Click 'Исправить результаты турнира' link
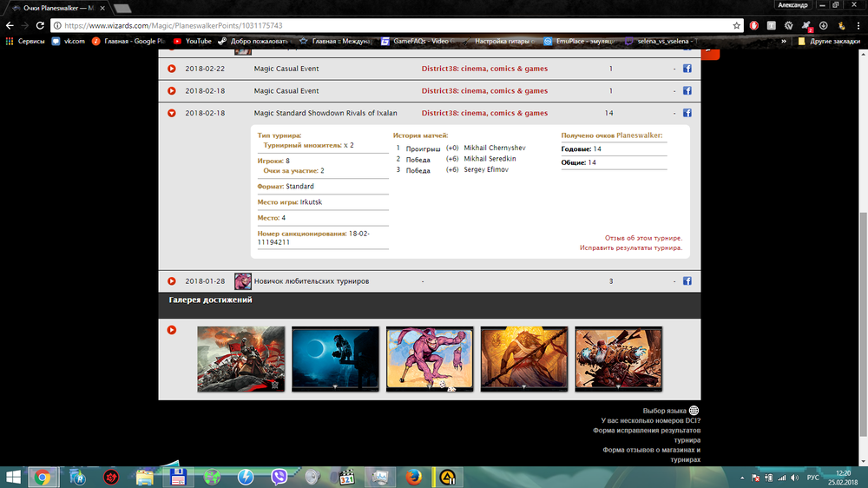This screenshot has width=868, height=488. [631, 248]
